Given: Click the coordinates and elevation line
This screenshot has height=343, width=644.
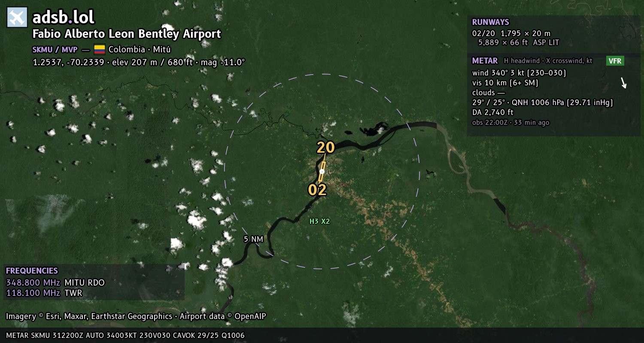Looking at the screenshot, I should (139, 62).
